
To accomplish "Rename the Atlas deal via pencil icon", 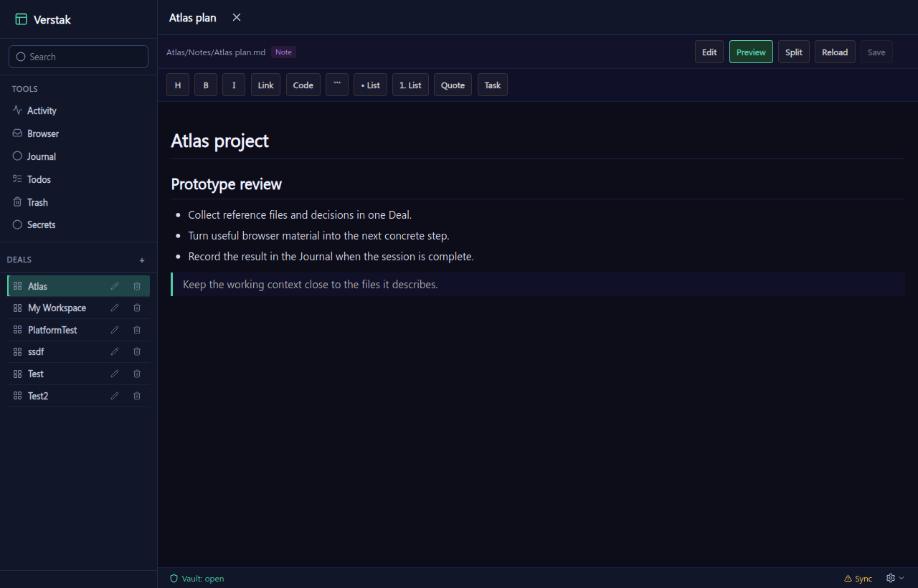I will [115, 286].
